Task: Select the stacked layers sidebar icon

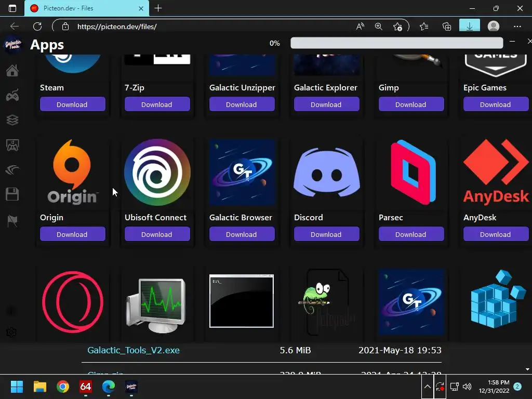Action: 12,120
